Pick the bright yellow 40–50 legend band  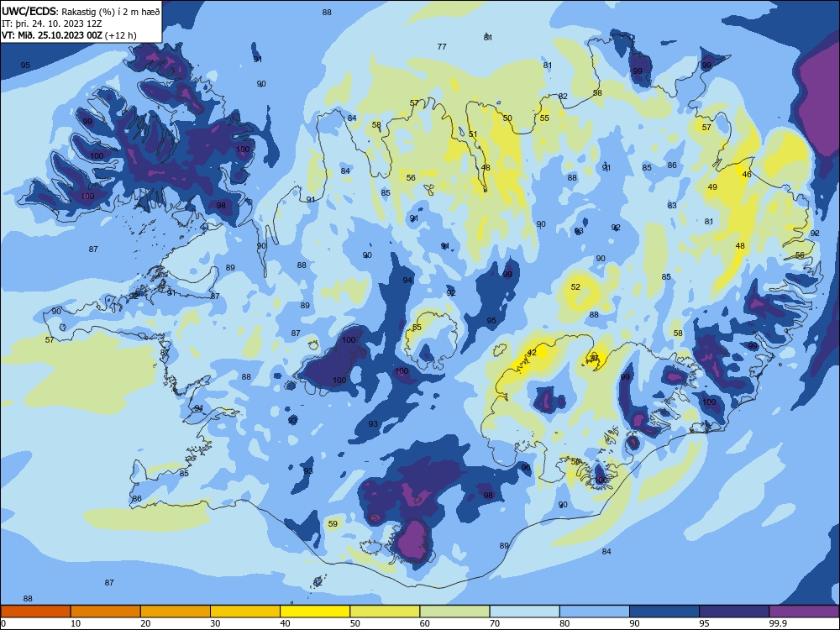pos(315,612)
